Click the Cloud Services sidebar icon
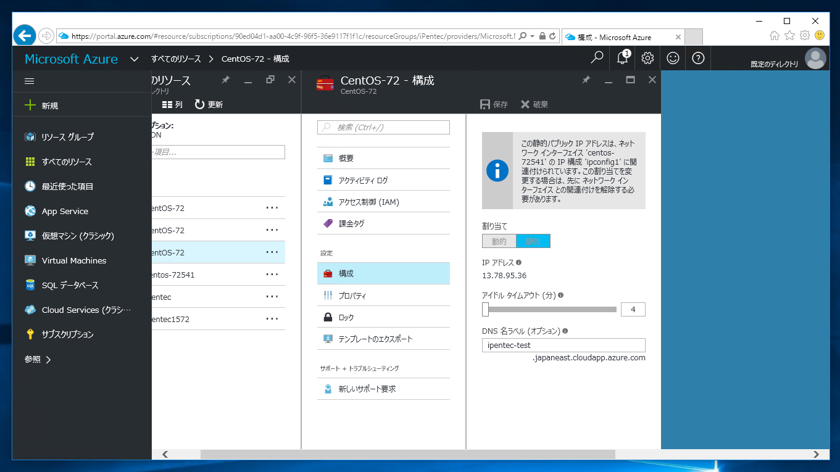The image size is (840, 472). click(x=30, y=310)
